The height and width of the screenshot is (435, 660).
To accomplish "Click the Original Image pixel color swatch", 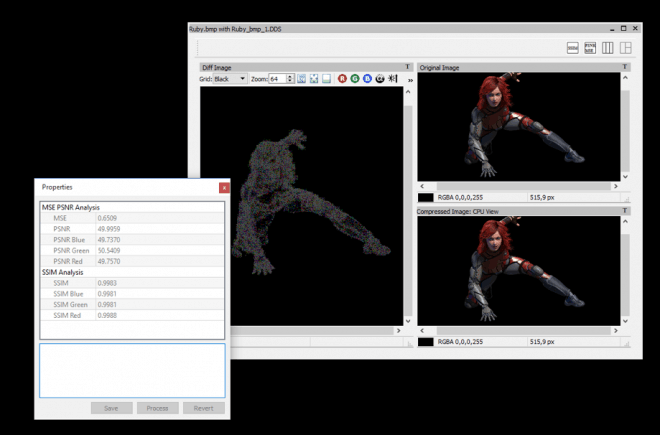I will (x=426, y=197).
